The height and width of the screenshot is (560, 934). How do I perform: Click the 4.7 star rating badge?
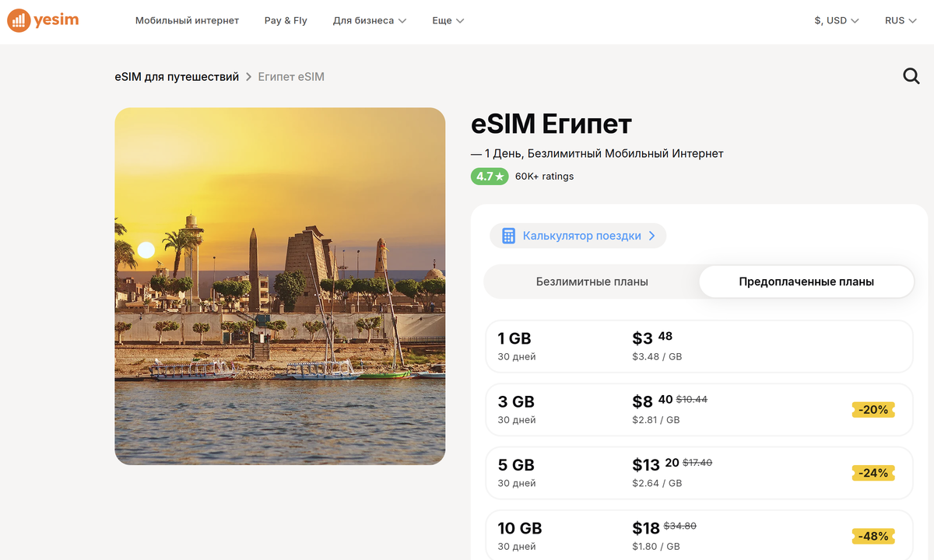pos(490,177)
